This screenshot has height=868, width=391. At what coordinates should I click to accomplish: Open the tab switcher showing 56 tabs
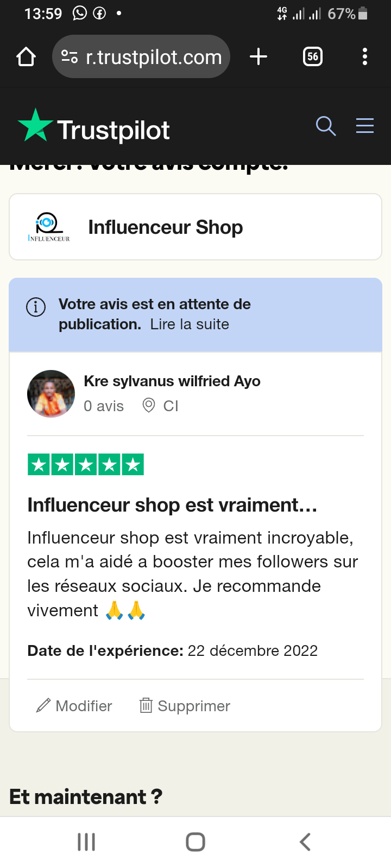(x=313, y=56)
